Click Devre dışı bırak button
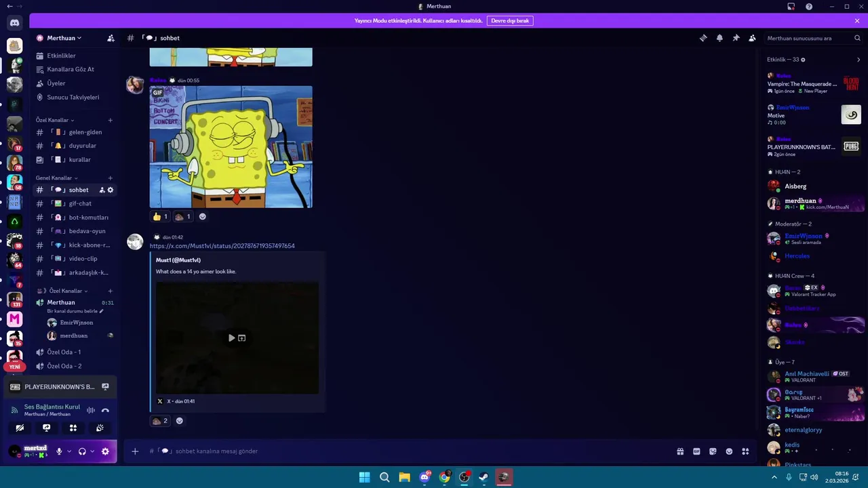The image size is (868, 488). click(510, 21)
